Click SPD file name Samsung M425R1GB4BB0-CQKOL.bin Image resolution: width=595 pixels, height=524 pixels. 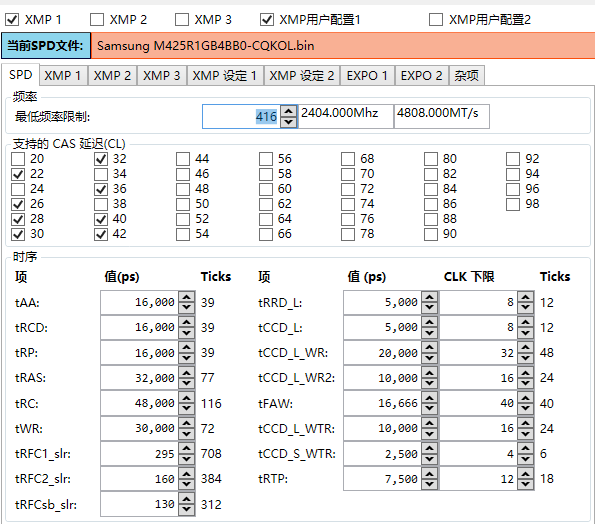click(x=206, y=46)
